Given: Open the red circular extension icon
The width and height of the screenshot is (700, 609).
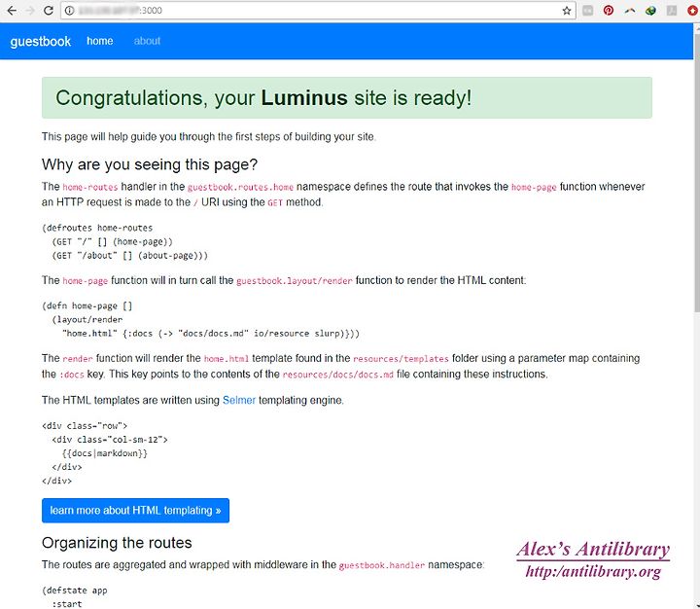Looking at the screenshot, I should coord(692,11).
